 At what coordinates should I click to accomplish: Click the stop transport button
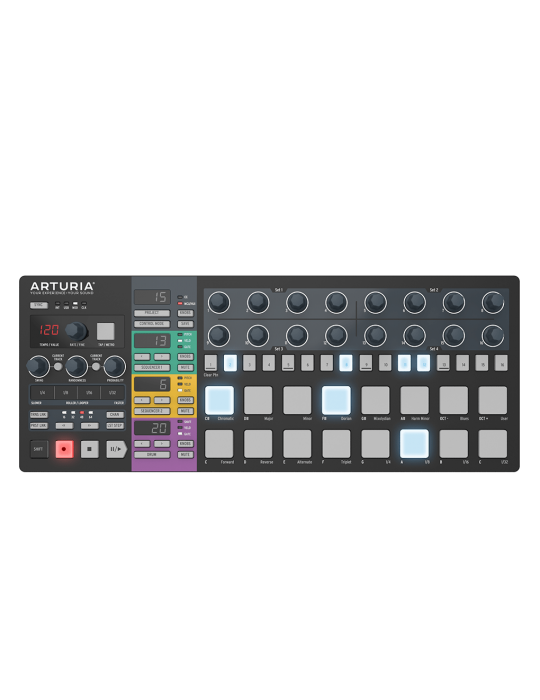tap(89, 449)
